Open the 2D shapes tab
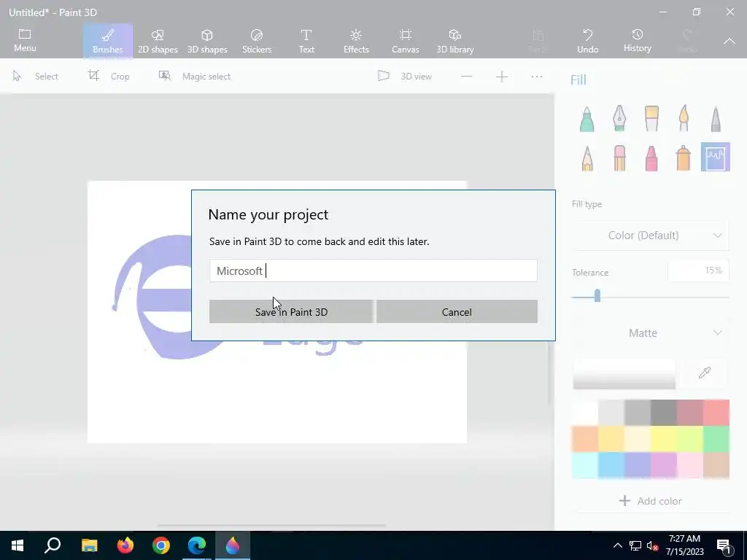747x560 pixels. (x=158, y=41)
